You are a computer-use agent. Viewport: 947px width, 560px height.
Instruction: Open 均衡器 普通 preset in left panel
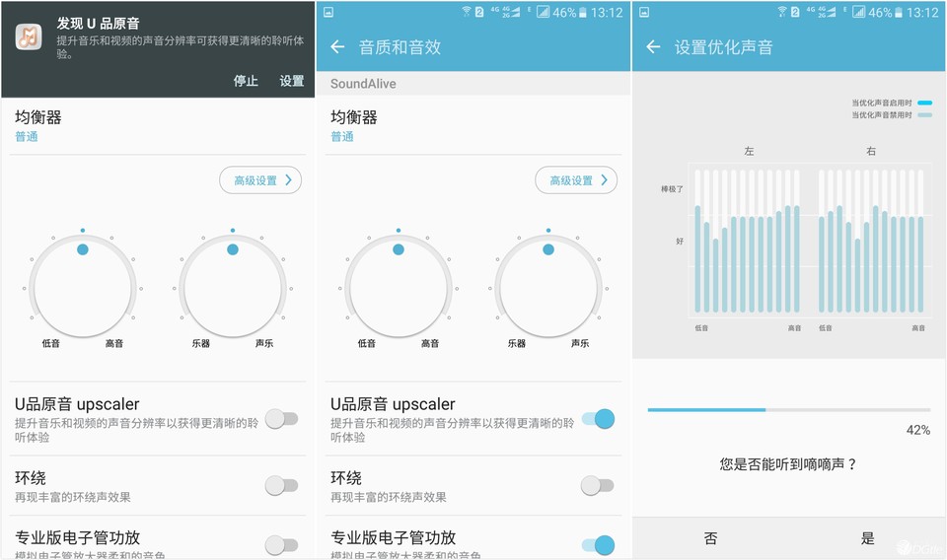(x=158, y=126)
